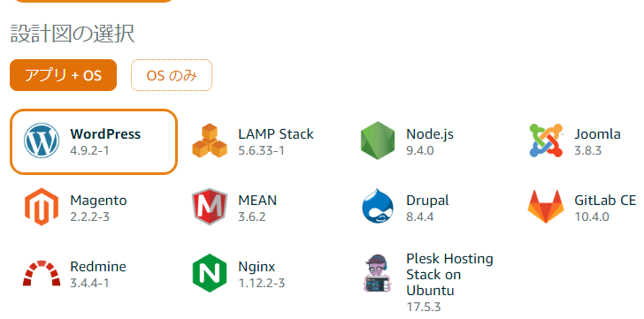
Task: Click the Drupal blueprint name
Action: (427, 201)
